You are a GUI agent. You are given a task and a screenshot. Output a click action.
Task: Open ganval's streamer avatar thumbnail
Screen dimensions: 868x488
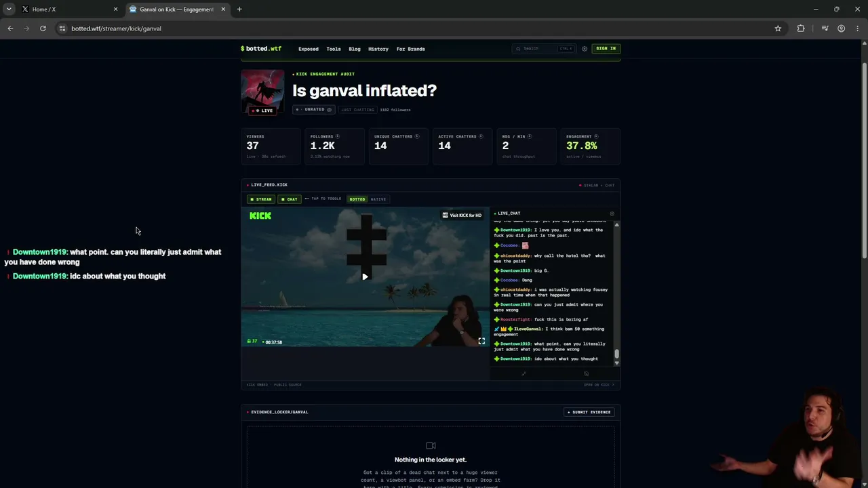262,91
